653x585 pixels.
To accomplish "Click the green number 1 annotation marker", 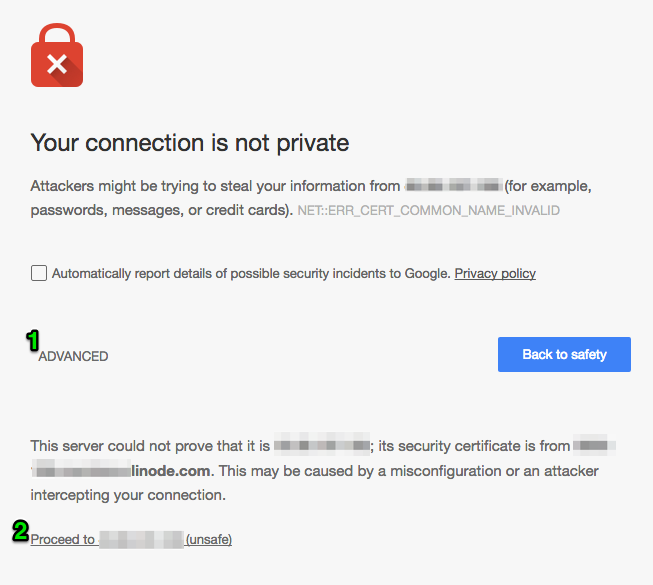I will pyautogui.click(x=32, y=341).
